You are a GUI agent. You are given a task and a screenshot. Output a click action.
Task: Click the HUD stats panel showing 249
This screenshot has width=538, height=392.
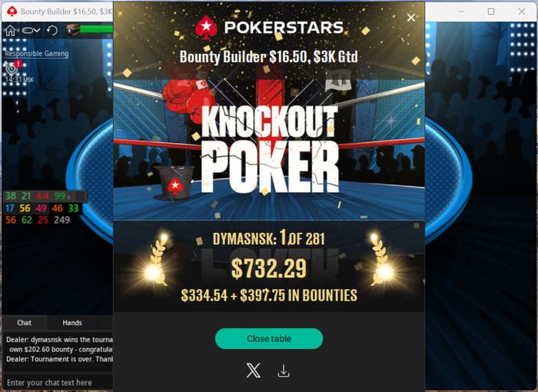[x=43, y=208]
